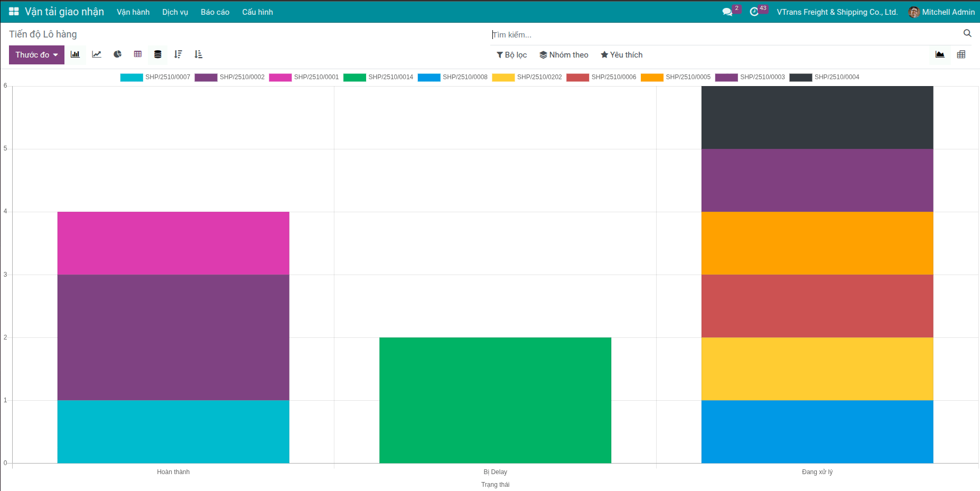Open the apps grid home menu
This screenshot has width=980, height=491.
[x=14, y=12]
